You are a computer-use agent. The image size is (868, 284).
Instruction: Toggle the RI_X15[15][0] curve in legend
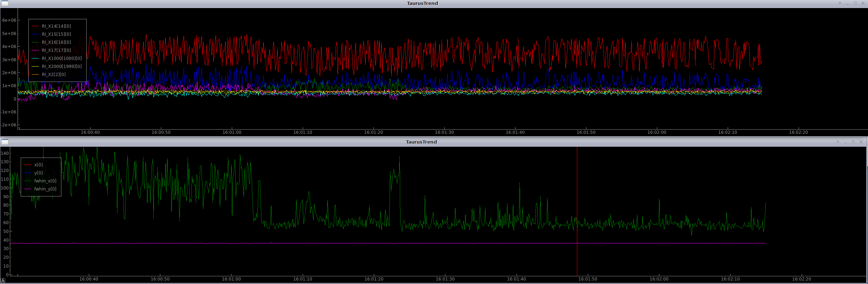(x=56, y=34)
